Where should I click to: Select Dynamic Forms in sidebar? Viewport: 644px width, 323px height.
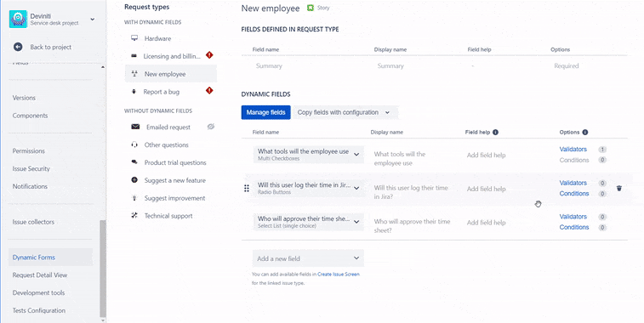50,258
